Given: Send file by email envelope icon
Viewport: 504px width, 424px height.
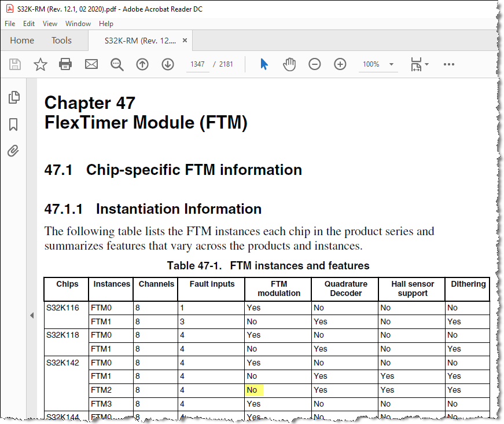Looking at the screenshot, I should 91,64.
